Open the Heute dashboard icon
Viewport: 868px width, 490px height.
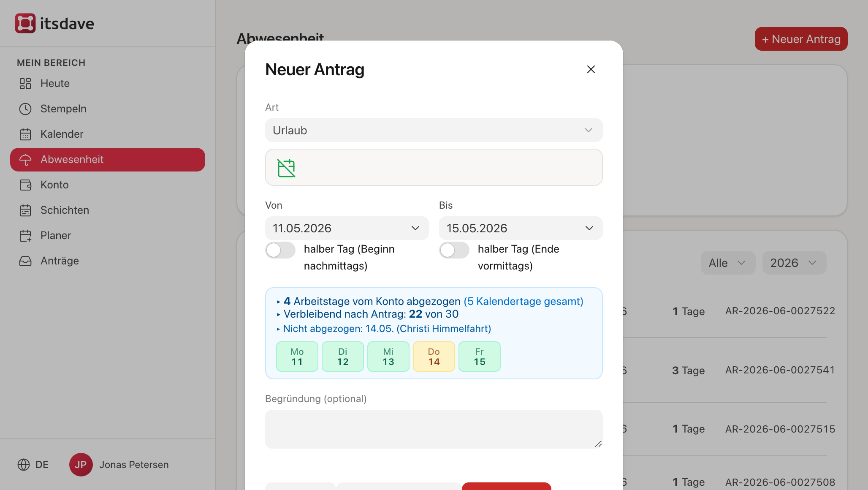coord(25,84)
